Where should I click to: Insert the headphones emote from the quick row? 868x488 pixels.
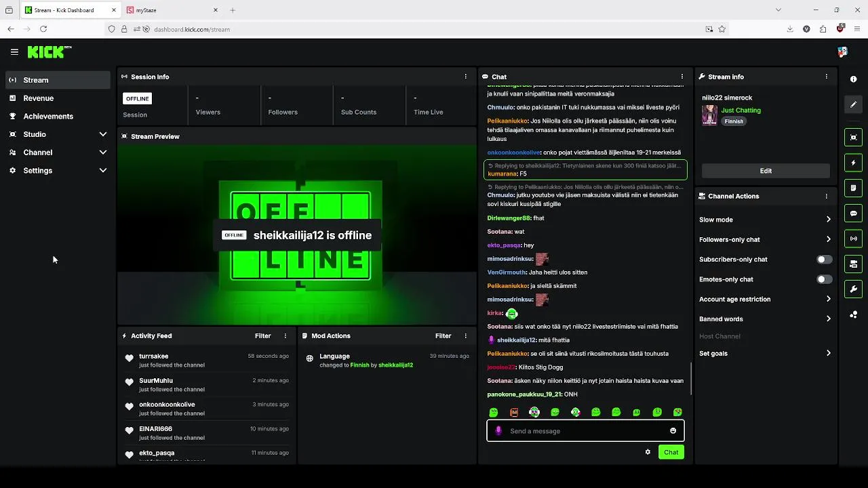534,412
